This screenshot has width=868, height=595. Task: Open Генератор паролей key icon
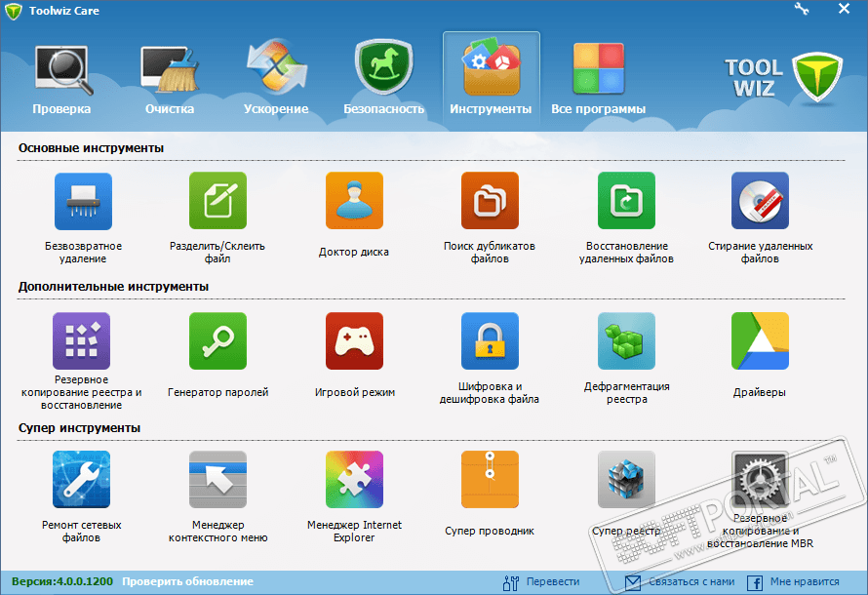(217, 341)
